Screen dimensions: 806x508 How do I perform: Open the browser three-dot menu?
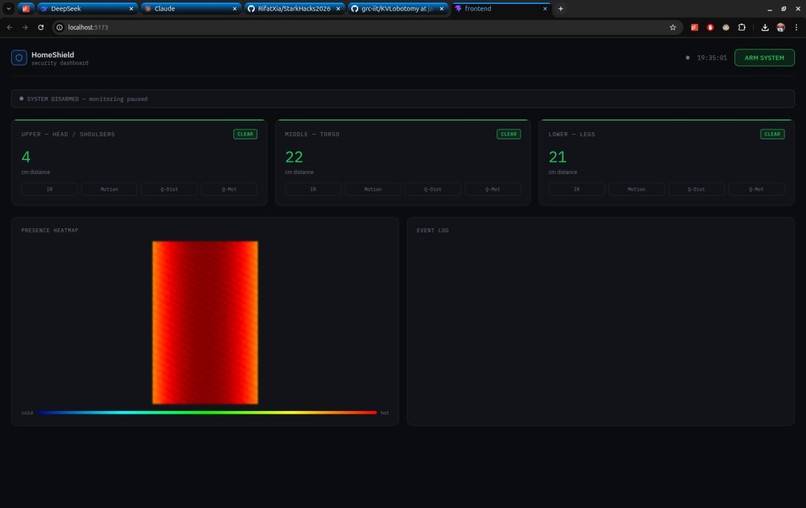[x=796, y=27]
